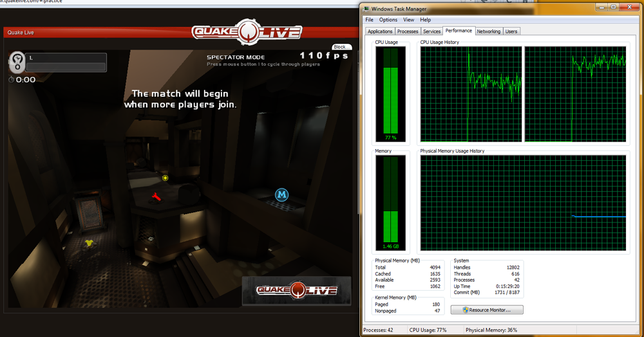Select the Services tab

(x=432, y=32)
